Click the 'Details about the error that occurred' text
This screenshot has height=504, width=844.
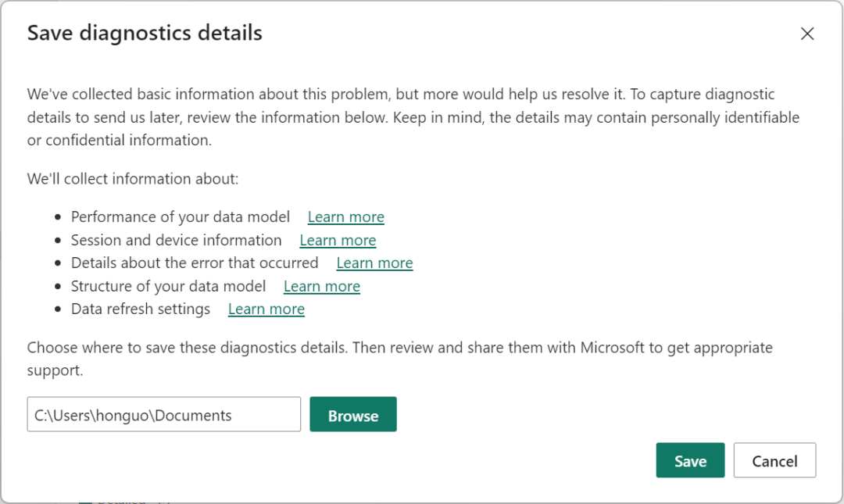pyautogui.click(x=195, y=263)
